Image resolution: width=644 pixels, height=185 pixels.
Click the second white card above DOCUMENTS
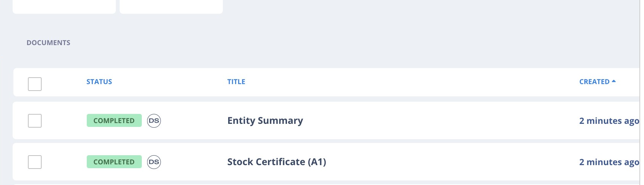click(x=171, y=6)
